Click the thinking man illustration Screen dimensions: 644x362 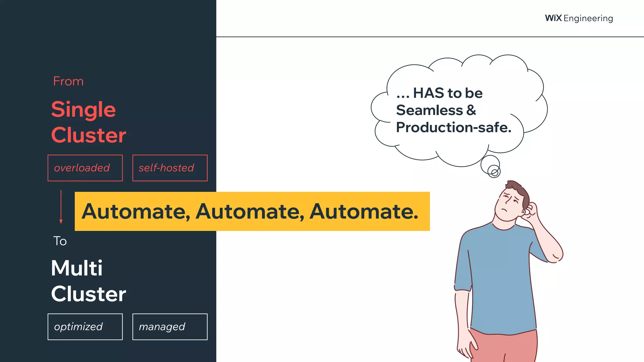point(508,271)
